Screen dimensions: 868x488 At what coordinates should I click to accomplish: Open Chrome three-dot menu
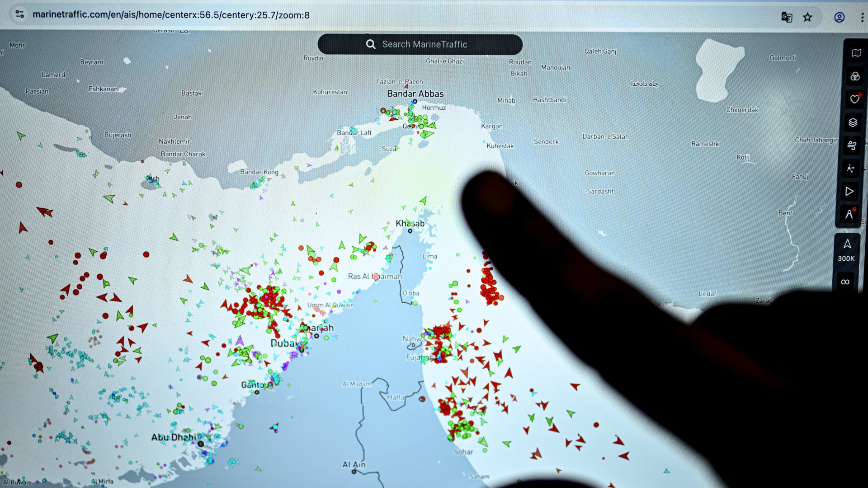[862, 17]
